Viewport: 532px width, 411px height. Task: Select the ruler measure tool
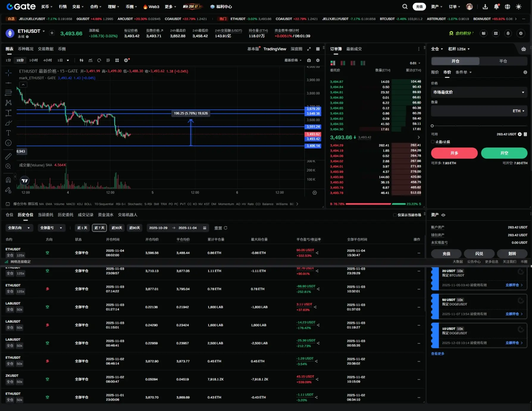(x=8, y=156)
